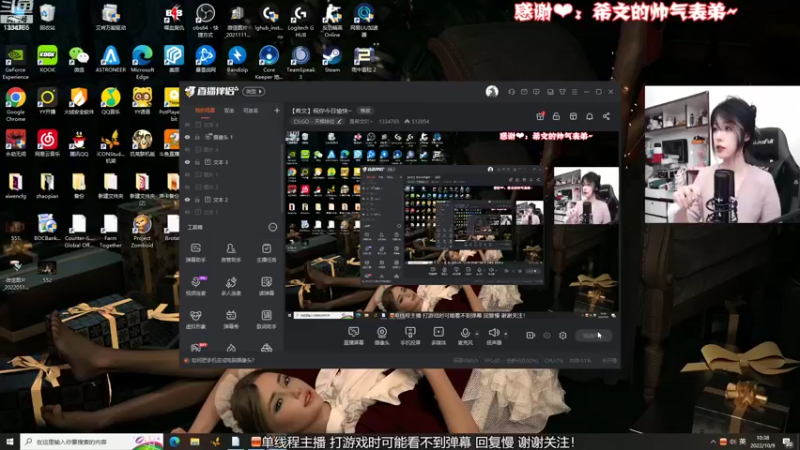Screen dimensions: 800x450
Task: Open the 读弹幕 tool in the toolbox
Action: click(266, 286)
